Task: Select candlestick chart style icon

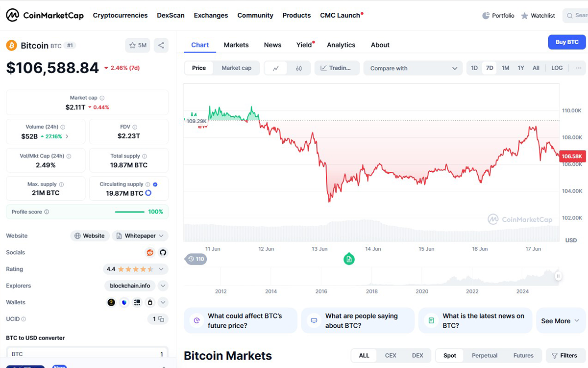Action: [x=299, y=68]
